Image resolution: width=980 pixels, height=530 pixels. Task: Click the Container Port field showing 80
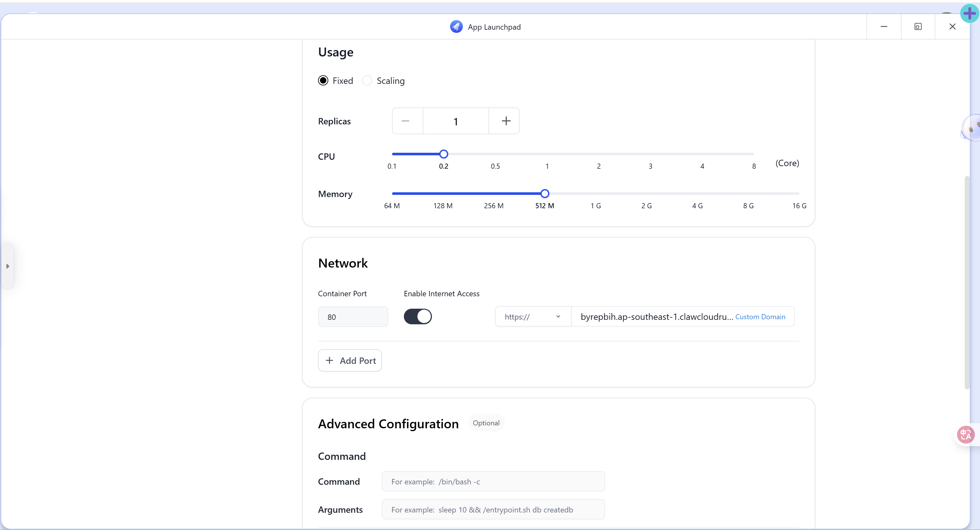pyautogui.click(x=353, y=317)
